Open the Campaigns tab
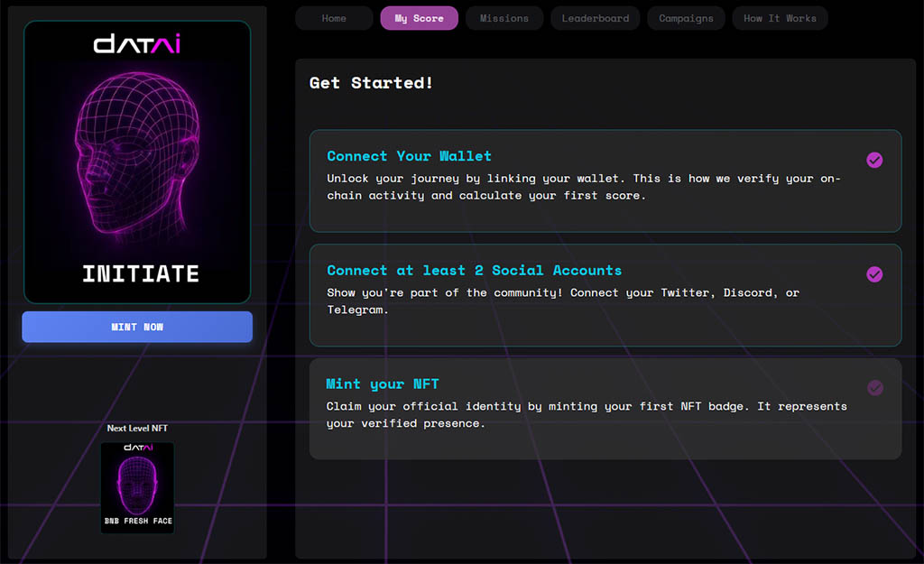The image size is (924, 564). 686,18
